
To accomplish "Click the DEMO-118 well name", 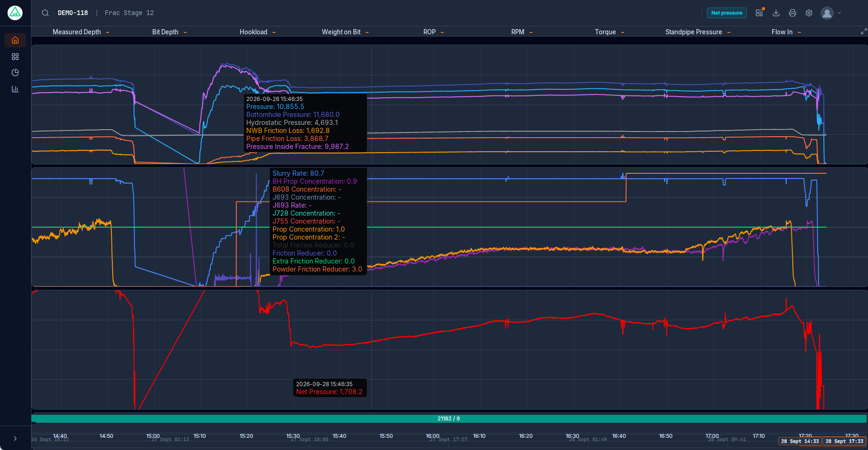I will pyautogui.click(x=73, y=13).
